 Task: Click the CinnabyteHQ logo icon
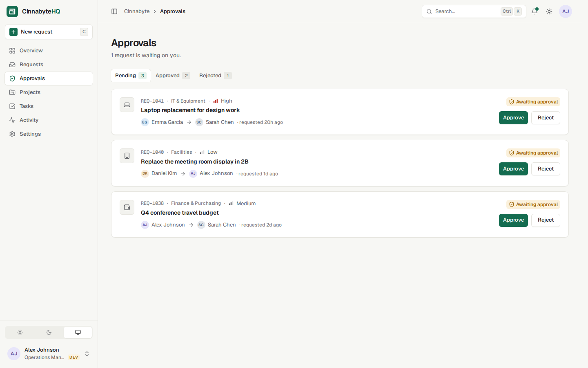click(x=12, y=11)
